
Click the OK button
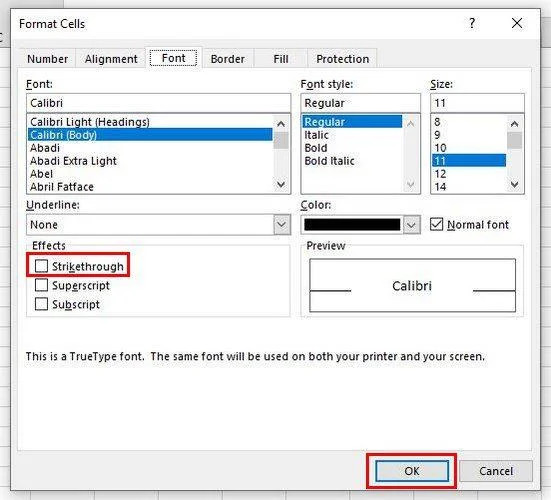coord(412,471)
